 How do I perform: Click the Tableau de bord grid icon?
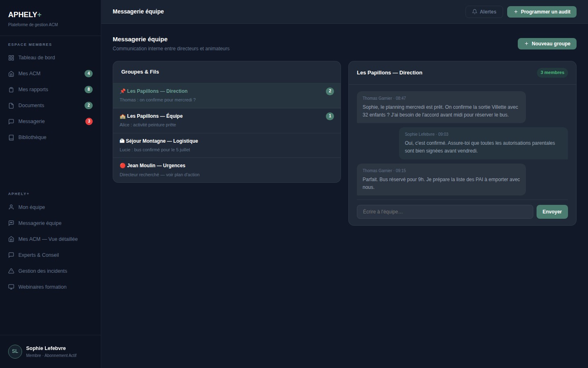(x=11, y=58)
